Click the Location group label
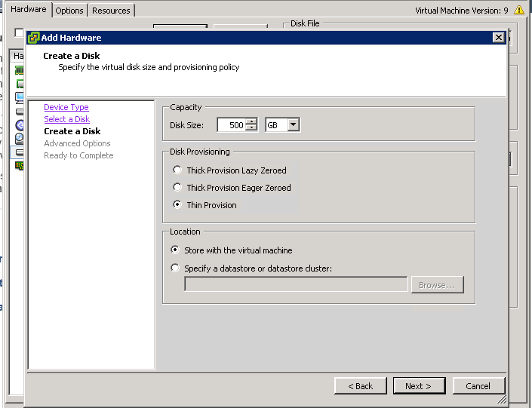 point(185,232)
